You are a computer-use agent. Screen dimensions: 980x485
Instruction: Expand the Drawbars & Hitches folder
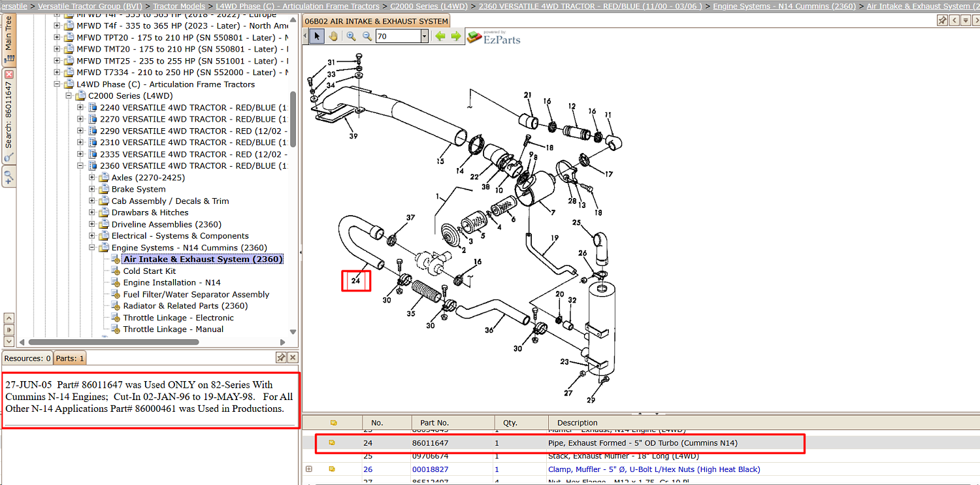tap(92, 212)
